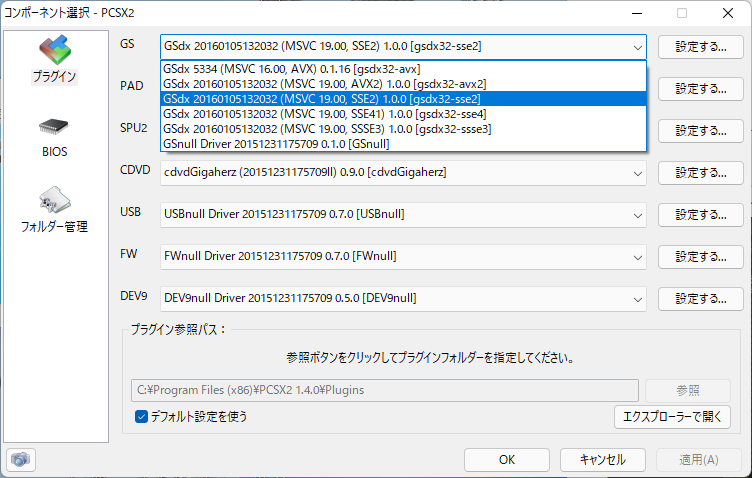Click the キャンセル button
The image size is (752, 478).
(x=602, y=460)
